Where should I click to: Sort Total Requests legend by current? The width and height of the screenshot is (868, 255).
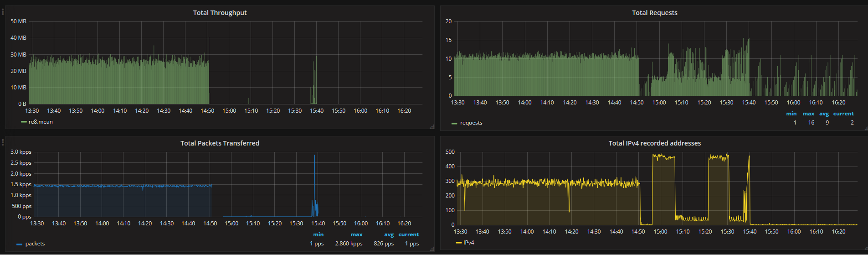[843, 114]
